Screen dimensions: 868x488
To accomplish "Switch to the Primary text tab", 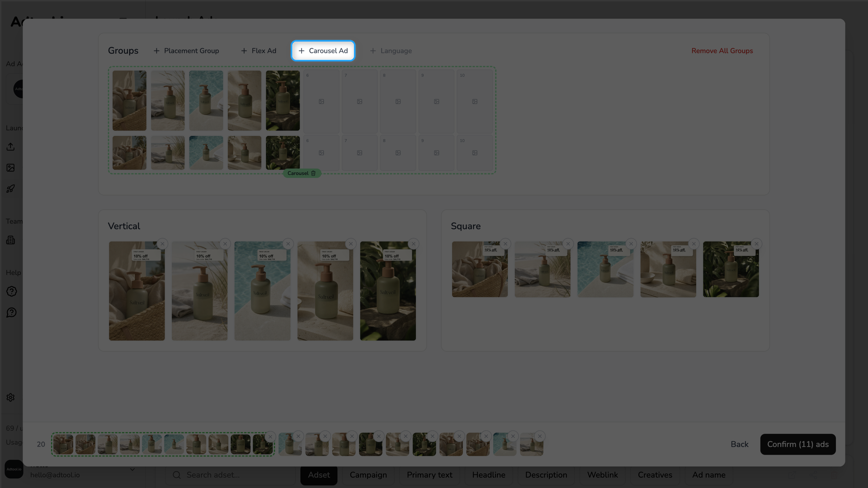I will [429, 475].
